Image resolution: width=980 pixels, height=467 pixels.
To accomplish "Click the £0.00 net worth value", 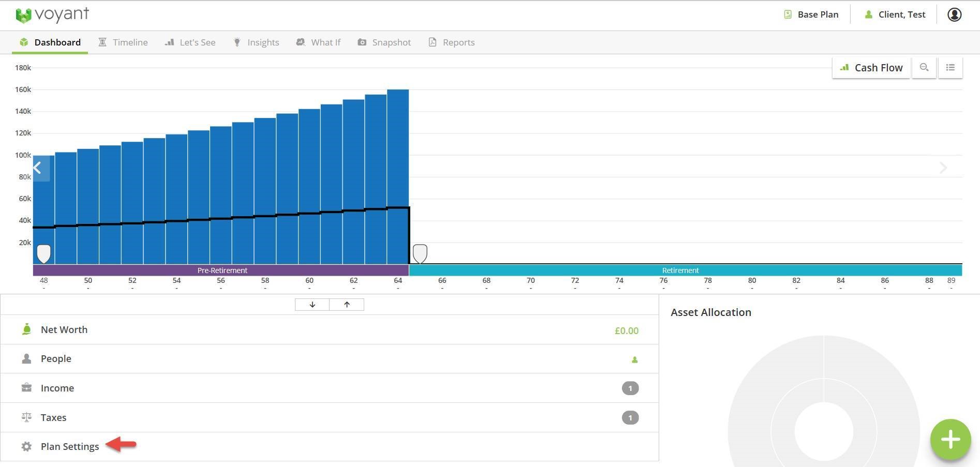I will point(626,330).
